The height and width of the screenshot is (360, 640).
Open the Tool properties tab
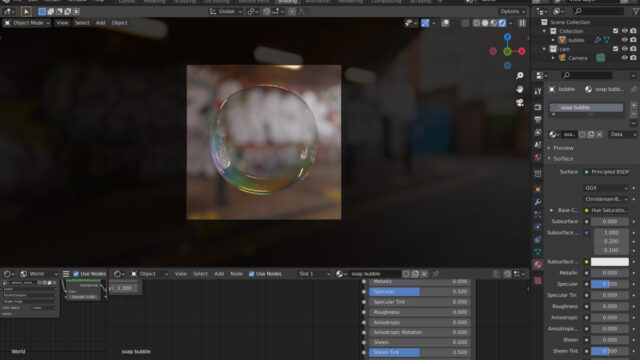coord(538,91)
